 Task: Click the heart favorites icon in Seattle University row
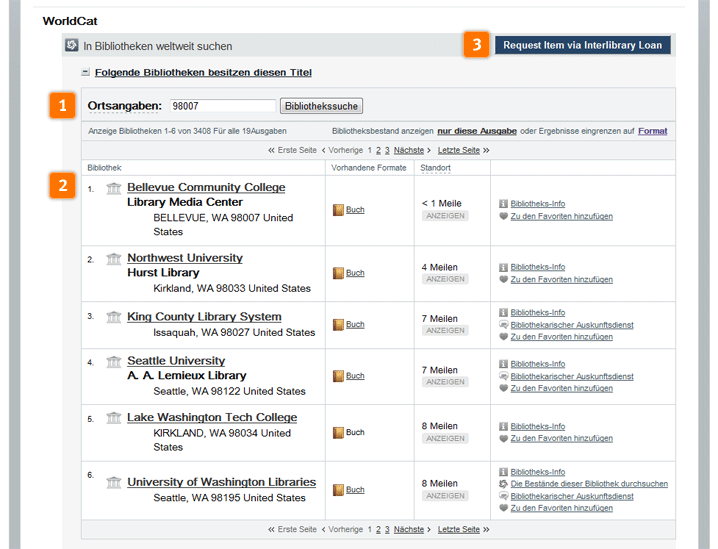[503, 388]
